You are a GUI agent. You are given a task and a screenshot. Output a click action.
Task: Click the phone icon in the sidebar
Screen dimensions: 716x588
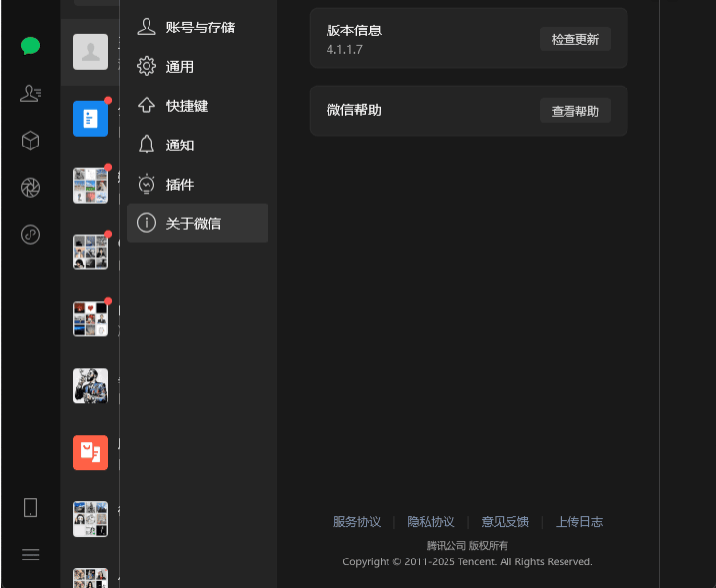30,507
